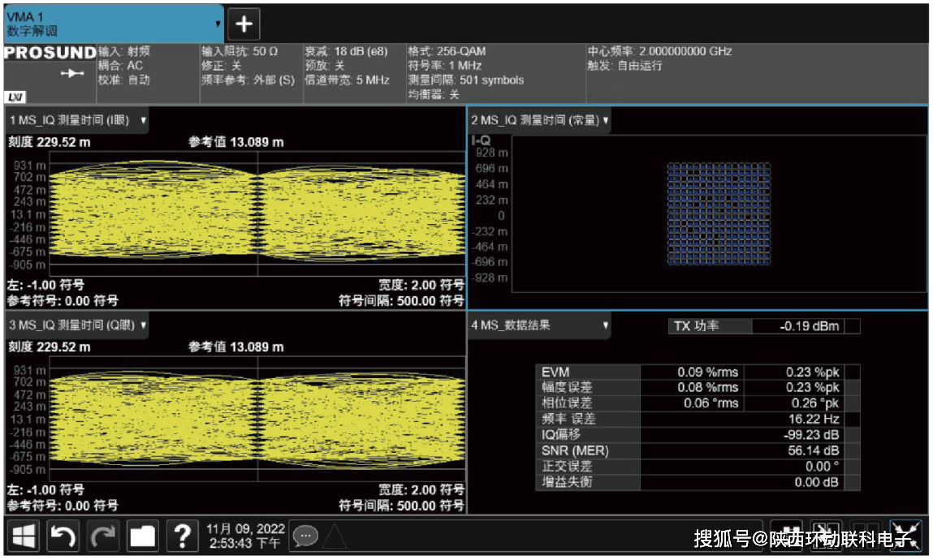933x560 pixels.
Task: Open window 1 MS_IQ I-eye trace dropdown
Action: click(x=144, y=120)
